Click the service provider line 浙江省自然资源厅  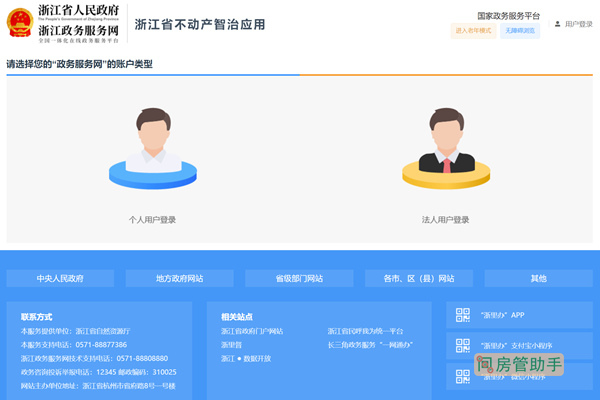click(x=76, y=331)
